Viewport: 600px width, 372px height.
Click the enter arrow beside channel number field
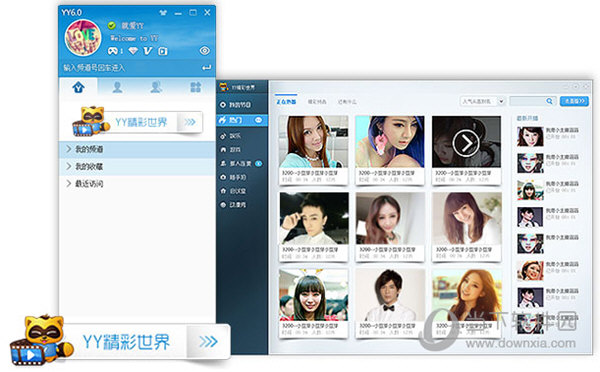(206, 68)
